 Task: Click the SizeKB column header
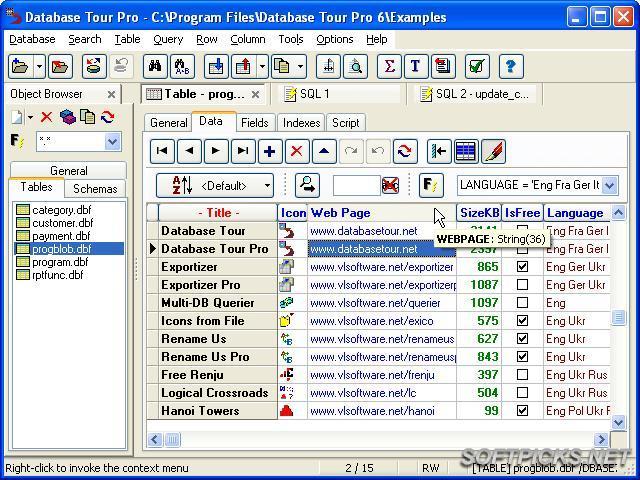tap(479, 213)
